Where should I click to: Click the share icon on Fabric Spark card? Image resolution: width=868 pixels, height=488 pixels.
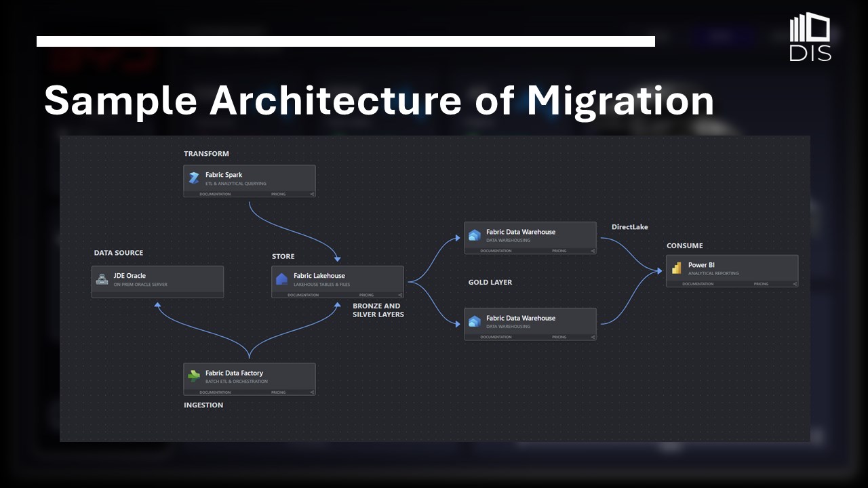tap(312, 194)
